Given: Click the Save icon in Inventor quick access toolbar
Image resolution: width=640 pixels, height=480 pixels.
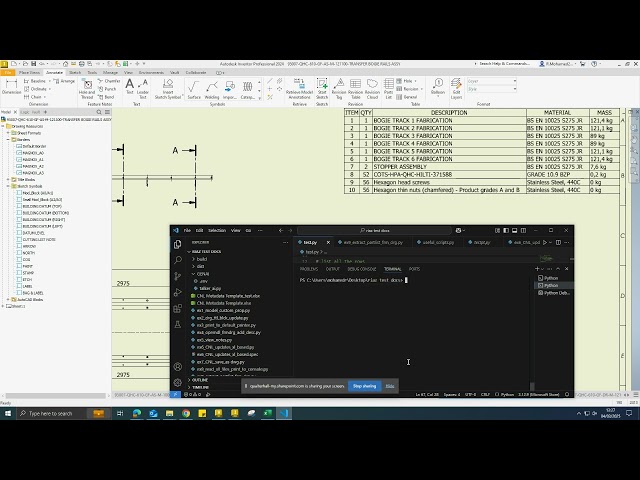Looking at the screenshot, I should pos(33,64).
